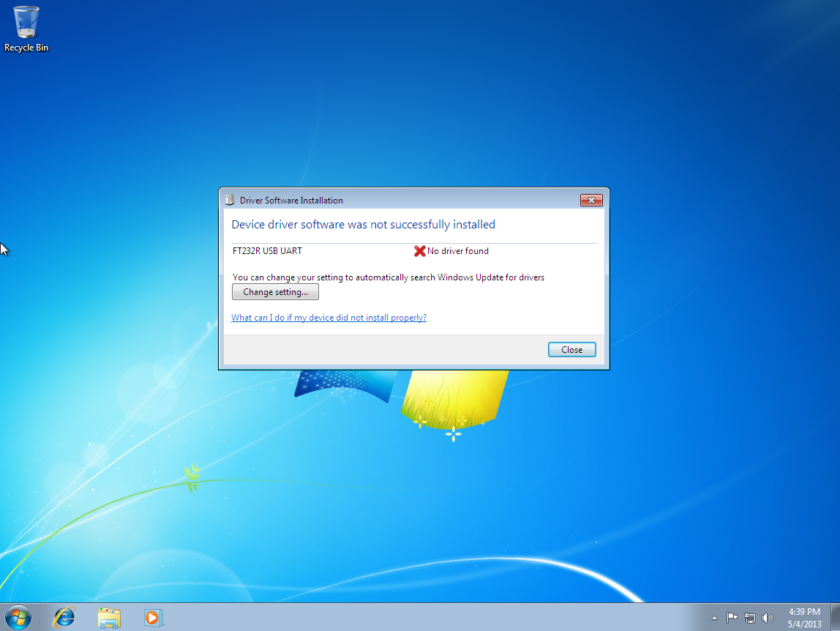Screen dimensions: 840x631
Task: Click the red X title bar button
Action: click(x=591, y=200)
